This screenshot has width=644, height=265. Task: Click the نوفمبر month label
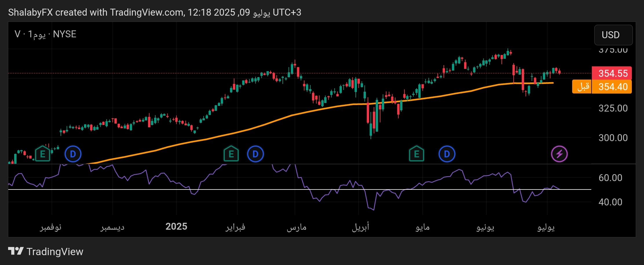tap(50, 227)
